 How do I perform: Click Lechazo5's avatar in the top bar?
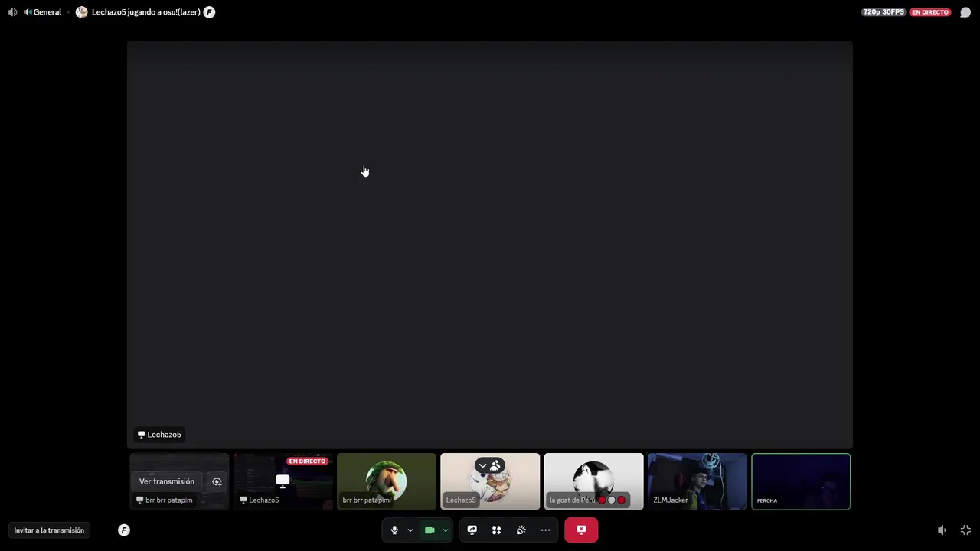(82, 12)
